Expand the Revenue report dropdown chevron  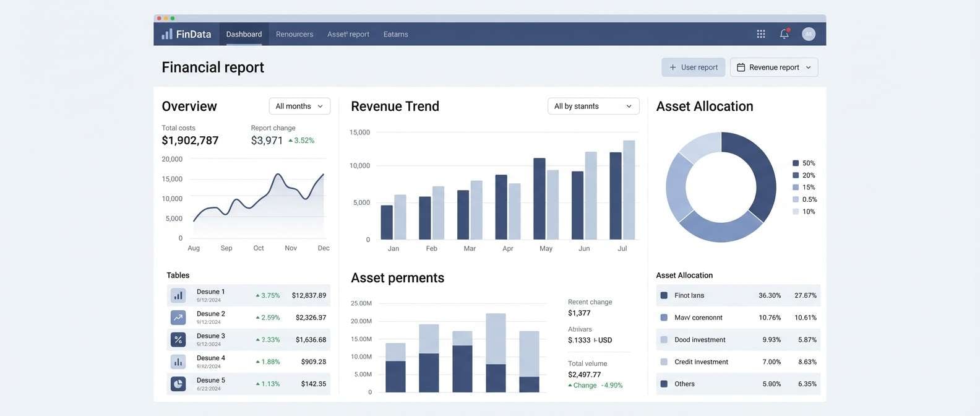(809, 67)
